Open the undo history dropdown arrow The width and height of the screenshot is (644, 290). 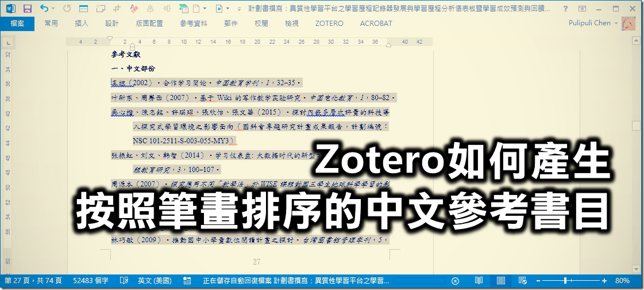point(53,9)
